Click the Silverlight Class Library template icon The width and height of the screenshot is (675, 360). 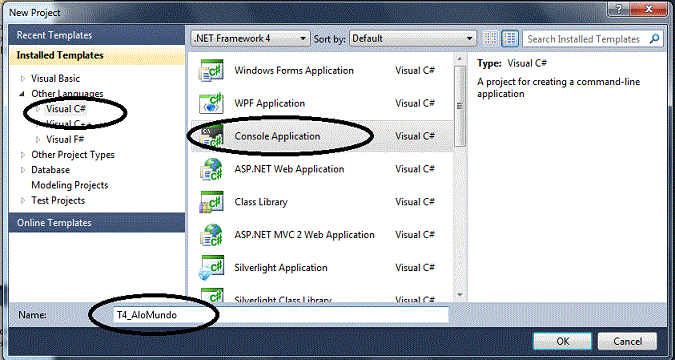point(211,295)
